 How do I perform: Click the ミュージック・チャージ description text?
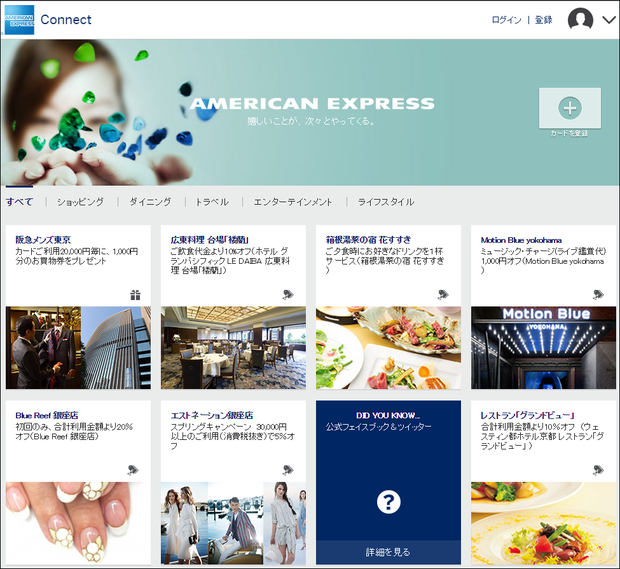click(x=543, y=261)
